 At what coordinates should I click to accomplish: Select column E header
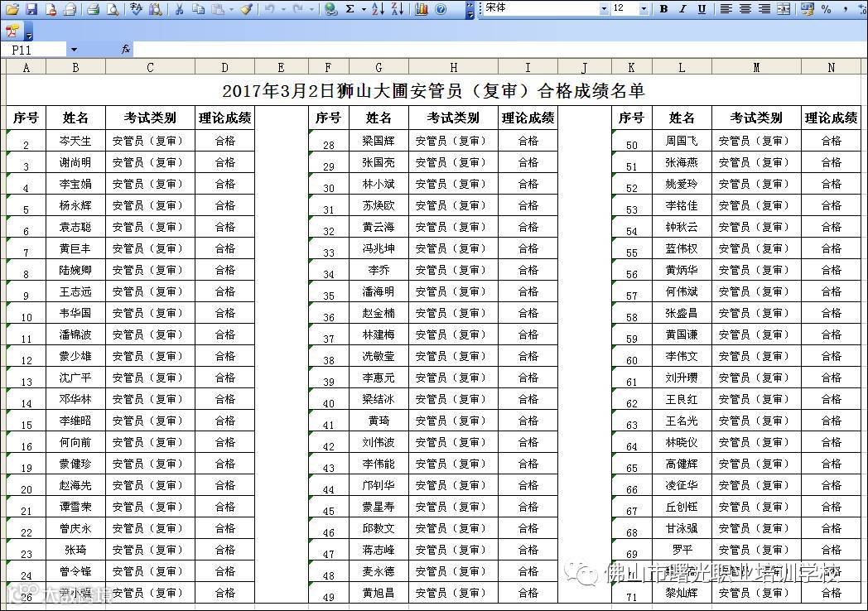pos(282,67)
